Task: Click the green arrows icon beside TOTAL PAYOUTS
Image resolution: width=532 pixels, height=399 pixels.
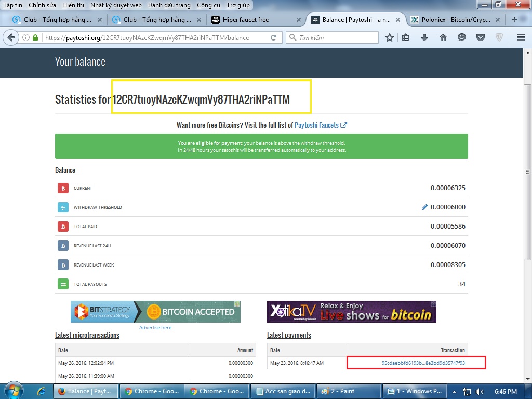Action: tap(63, 284)
